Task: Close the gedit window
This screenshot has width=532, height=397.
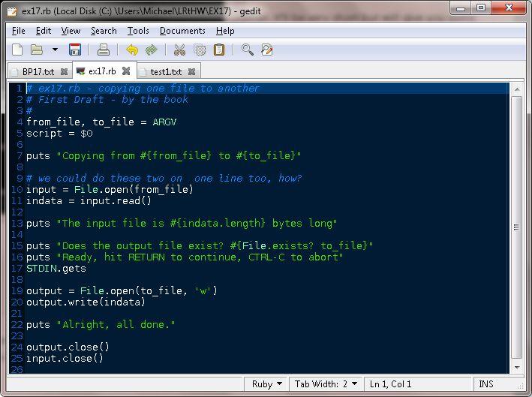Action: (x=509, y=8)
